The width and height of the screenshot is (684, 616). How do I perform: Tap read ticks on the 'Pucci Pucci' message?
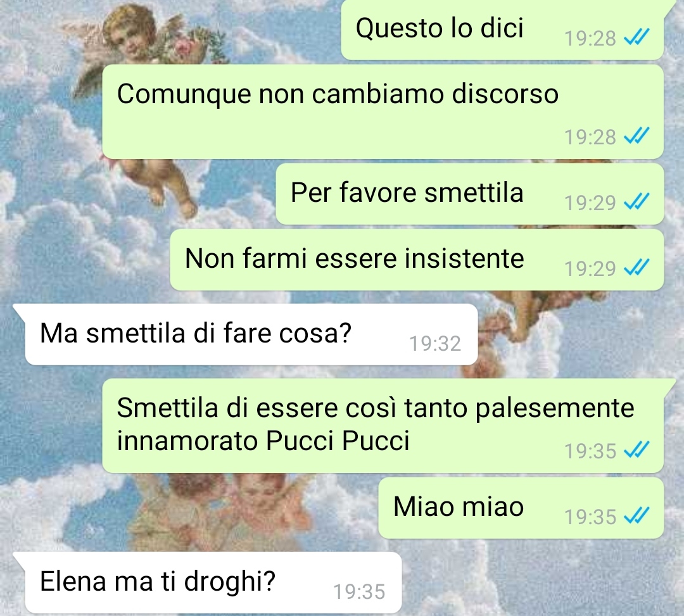(x=636, y=449)
